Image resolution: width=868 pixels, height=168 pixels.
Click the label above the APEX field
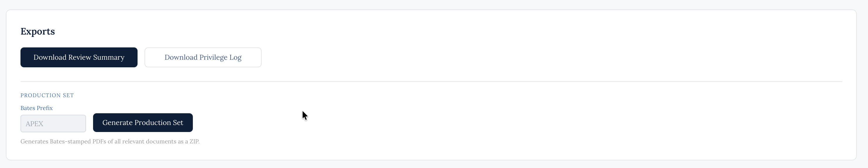36,108
